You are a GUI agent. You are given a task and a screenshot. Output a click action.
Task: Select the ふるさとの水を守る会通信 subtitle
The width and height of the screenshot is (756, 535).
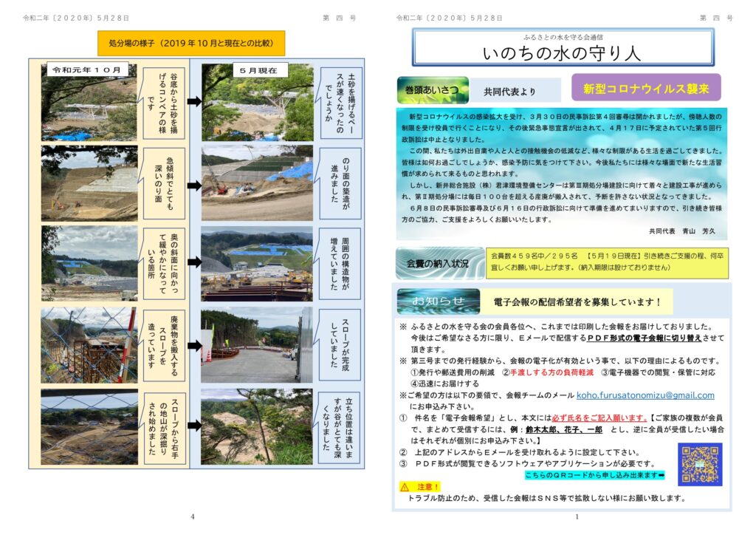[563, 37]
